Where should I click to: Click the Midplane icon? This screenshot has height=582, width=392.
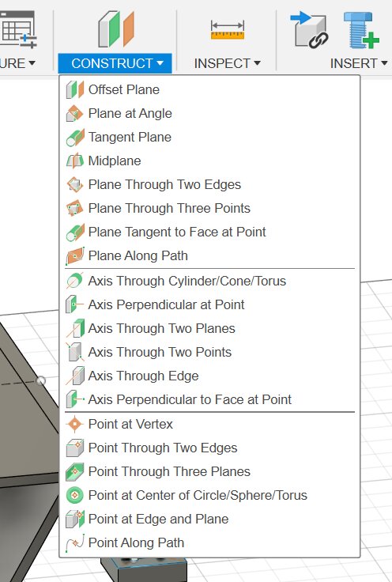(x=75, y=161)
